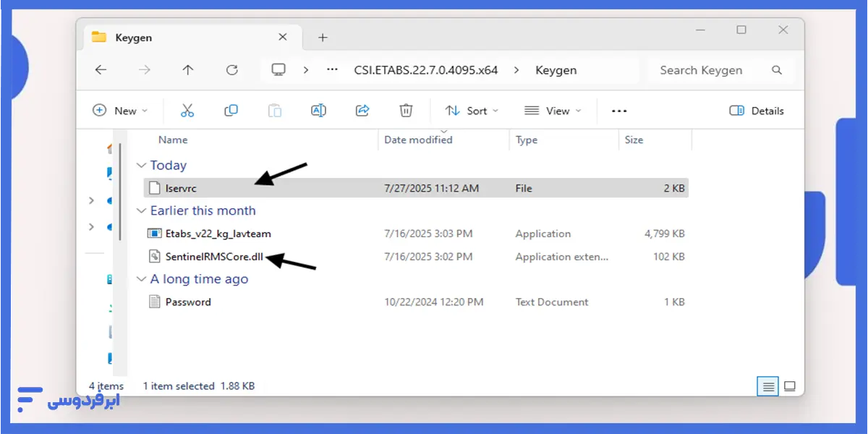Click the 102 KB size value
868x434 pixels.
[668, 257]
